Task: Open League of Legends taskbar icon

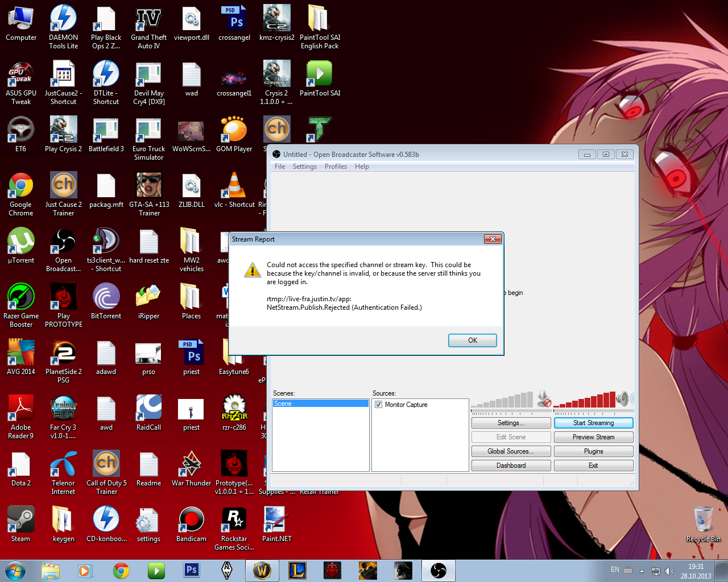Action: coord(297,570)
